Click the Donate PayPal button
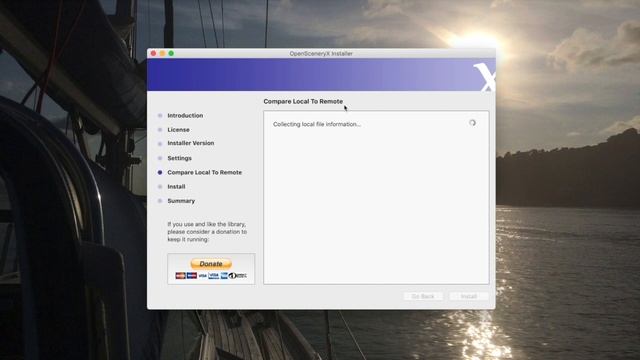The height and width of the screenshot is (360, 640). coord(211,264)
